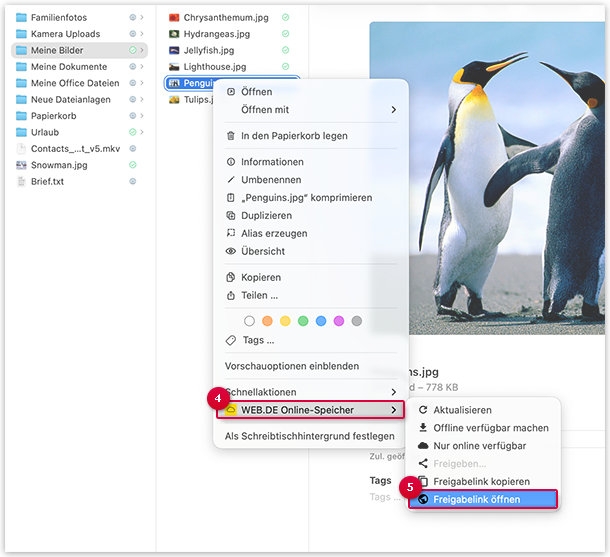Expand the Meine Bilder folder chevron
Screen dimensions: 610x557
click(142, 50)
